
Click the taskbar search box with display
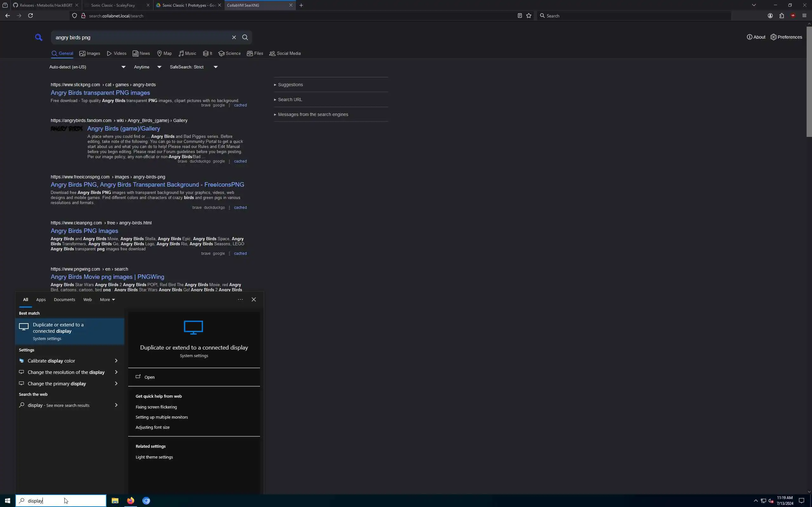coord(61,501)
